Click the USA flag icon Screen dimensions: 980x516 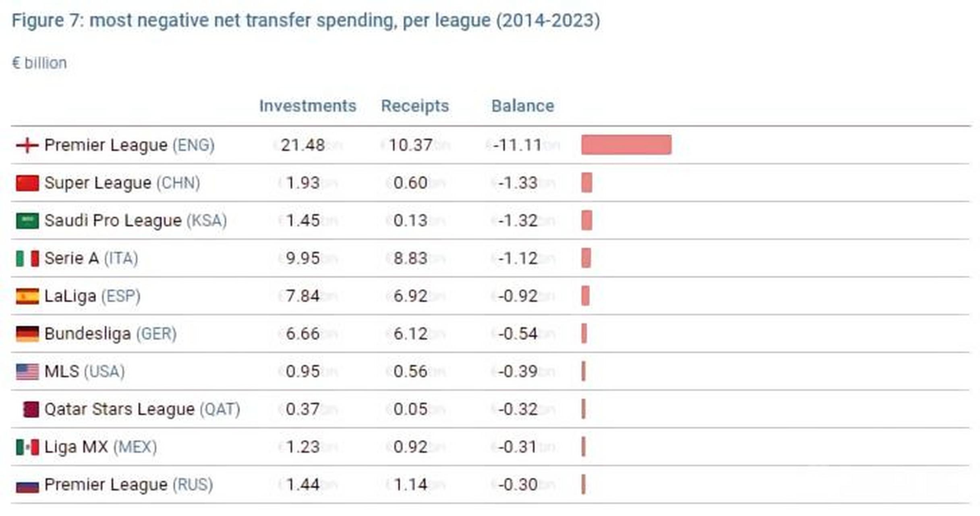27,372
